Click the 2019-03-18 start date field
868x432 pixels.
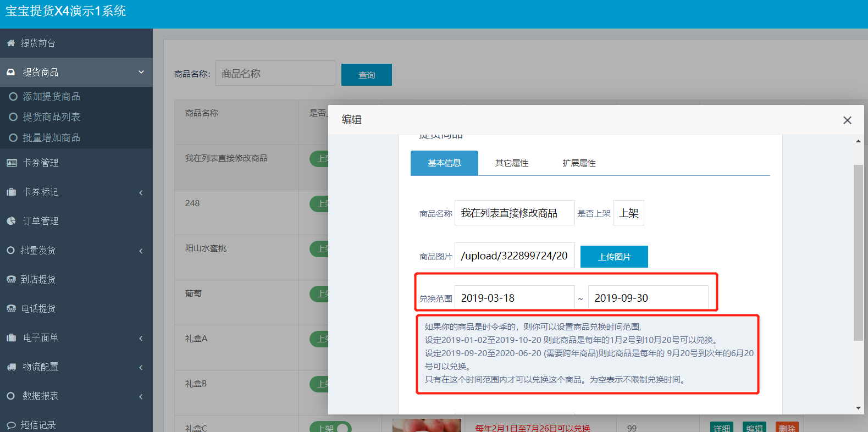point(514,298)
